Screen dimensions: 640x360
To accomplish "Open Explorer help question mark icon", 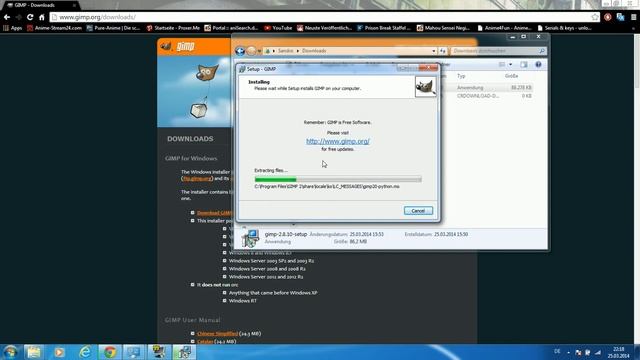I will point(538,64).
